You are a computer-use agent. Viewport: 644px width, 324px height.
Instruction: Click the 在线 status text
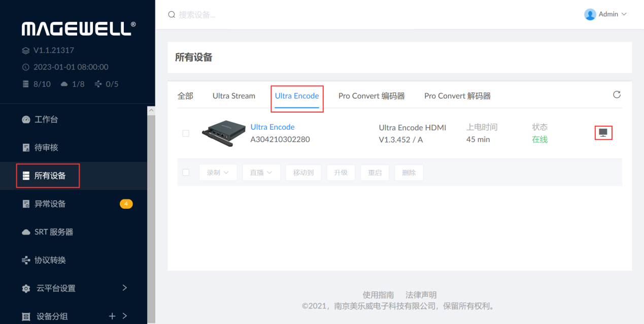coord(539,139)
